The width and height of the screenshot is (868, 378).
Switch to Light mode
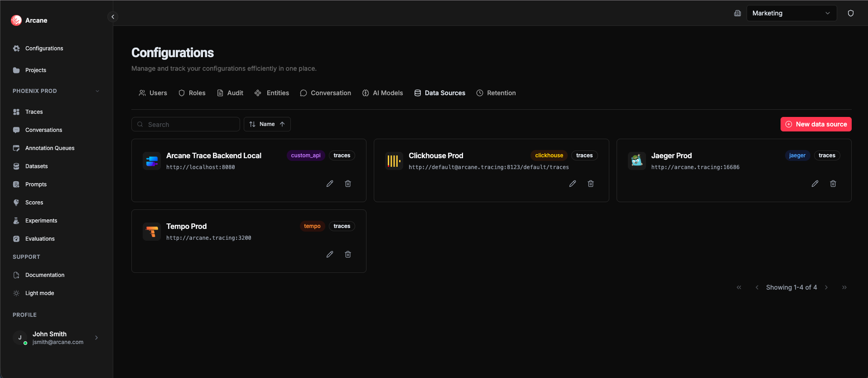(39, 293)
